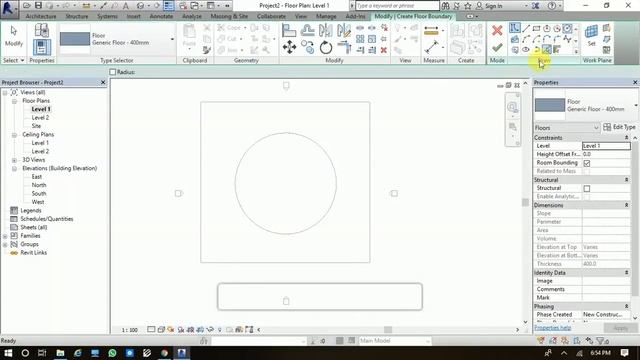Select the Circle draw tool
The height and width of the screenshot is (360, 640).
tap(567, 29)
